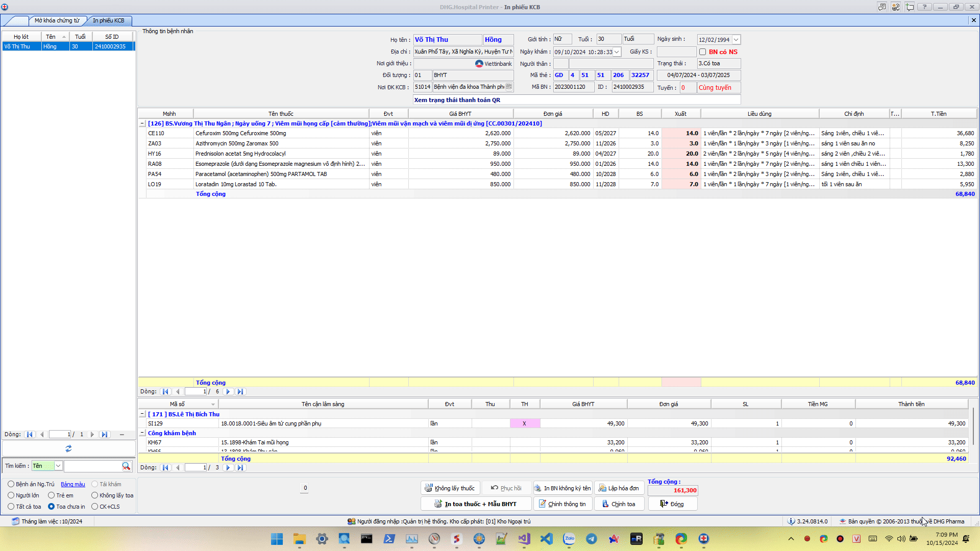
Task: Open Zalo from the Windows taskbar
Action: coord(569,539)
